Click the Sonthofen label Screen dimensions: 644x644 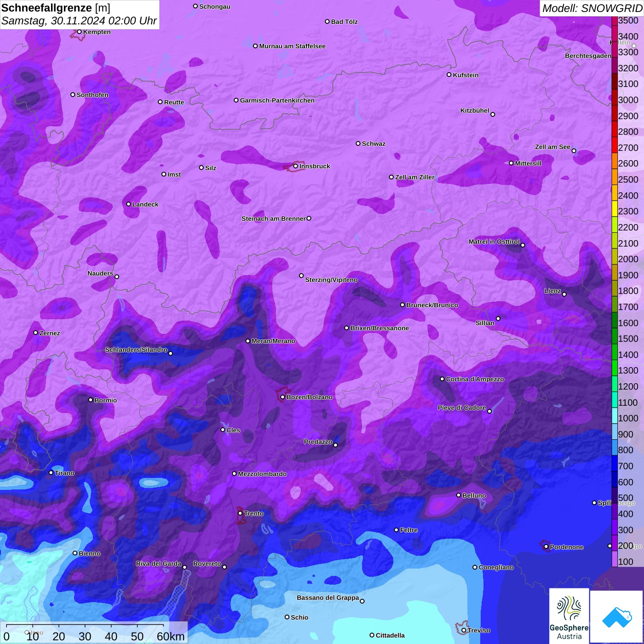(92, 95)
